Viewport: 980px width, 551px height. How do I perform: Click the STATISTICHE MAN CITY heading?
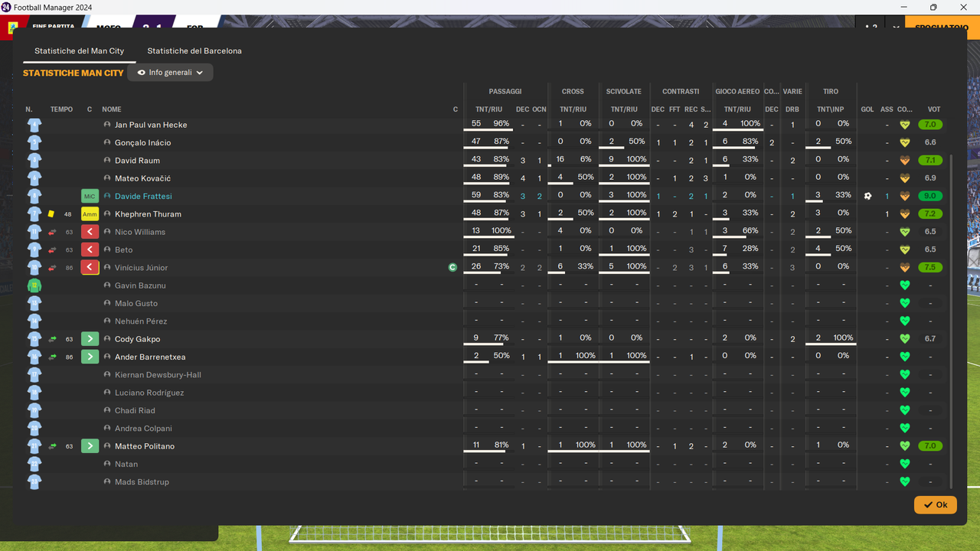click(x=73, y=73)
